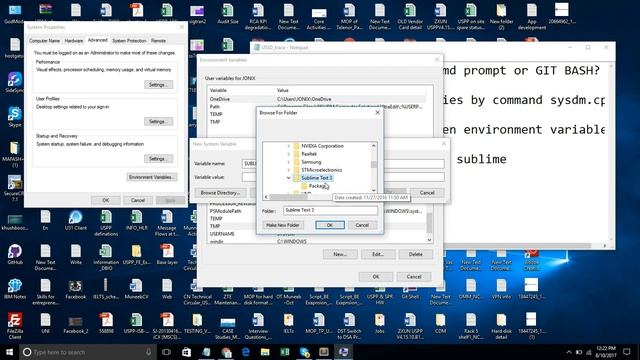Screen dimensions: 640x360
Task: Open File Explorer from the taskbar
Action: (265, 352)
